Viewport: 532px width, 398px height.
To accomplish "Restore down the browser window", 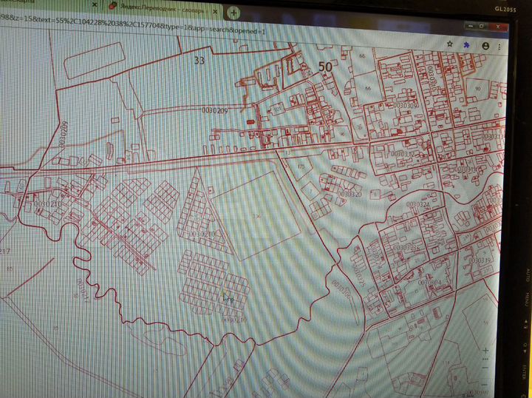I will [482, 26].
